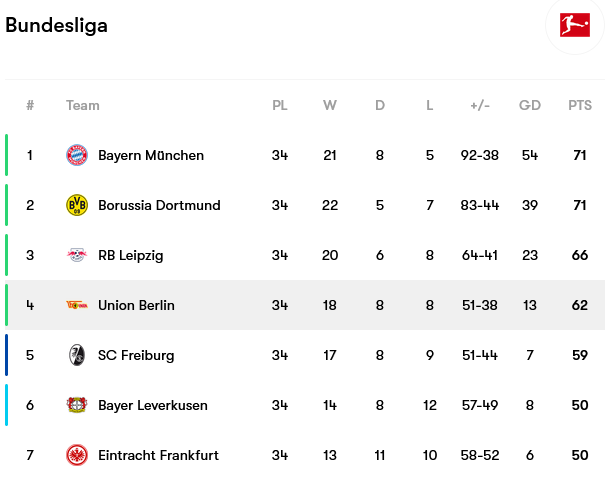Click the Eintracht Frankfurt eagle crest
Viewport: 611px width, 478px height.
77,455
